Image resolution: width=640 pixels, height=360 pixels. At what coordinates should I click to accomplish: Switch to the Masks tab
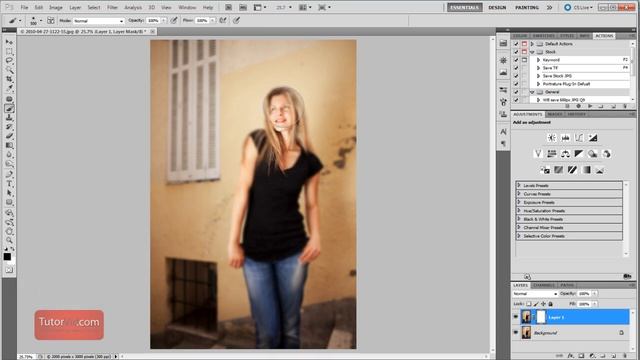click(555, 114)
